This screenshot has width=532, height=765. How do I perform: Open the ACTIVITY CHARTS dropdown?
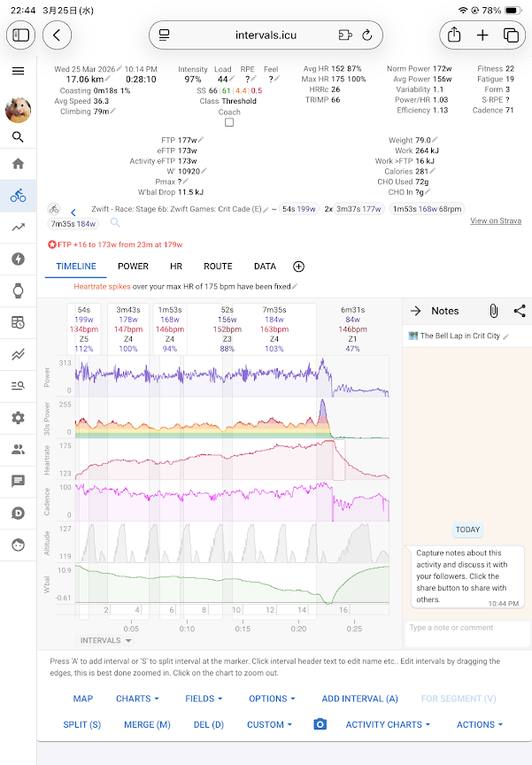pyautogui.click(x=388, y=724)
